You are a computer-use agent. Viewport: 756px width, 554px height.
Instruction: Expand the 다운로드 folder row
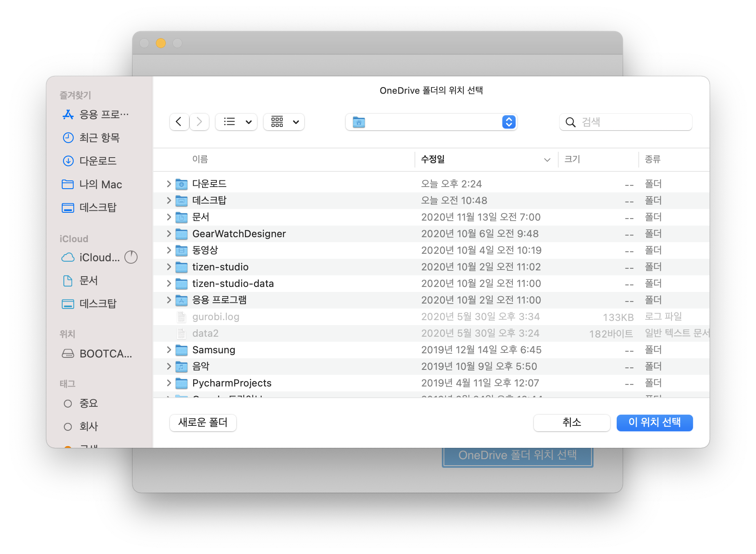pos(169,184)
